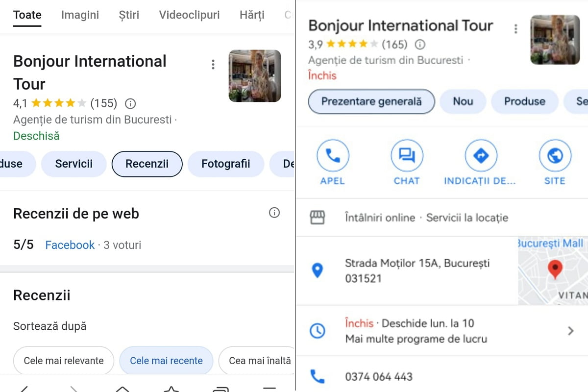Switch to the Imagini search tab
588x392 pixels.
pos(80,15)
